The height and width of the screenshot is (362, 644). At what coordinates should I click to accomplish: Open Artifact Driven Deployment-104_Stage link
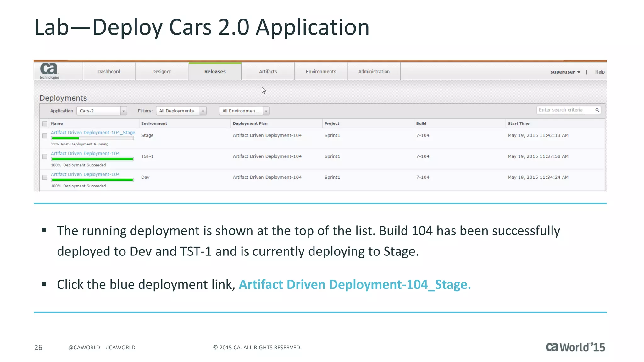(93, 133)
